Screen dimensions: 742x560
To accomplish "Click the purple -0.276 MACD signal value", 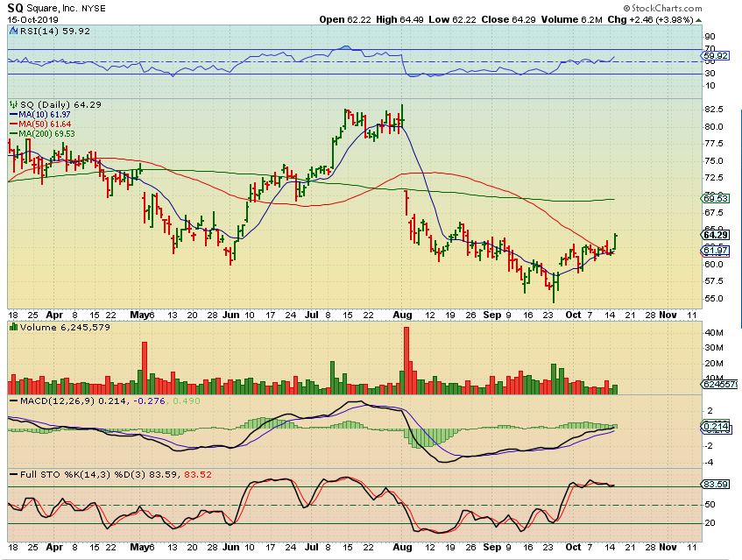I will coord(150,401).
